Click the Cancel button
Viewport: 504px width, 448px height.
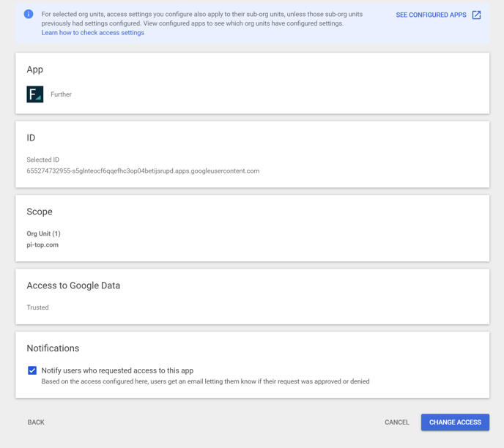pos(397,422)
